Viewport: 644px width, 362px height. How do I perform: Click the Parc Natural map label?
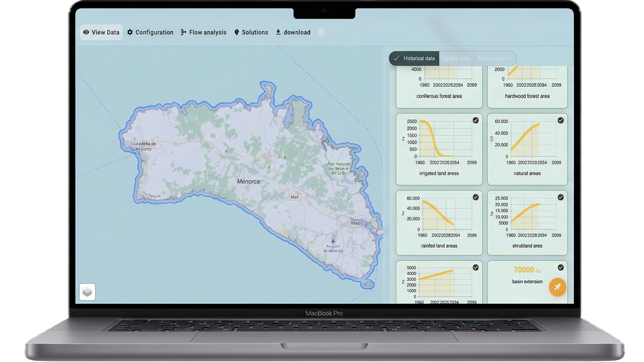click(x=338, y=169)
